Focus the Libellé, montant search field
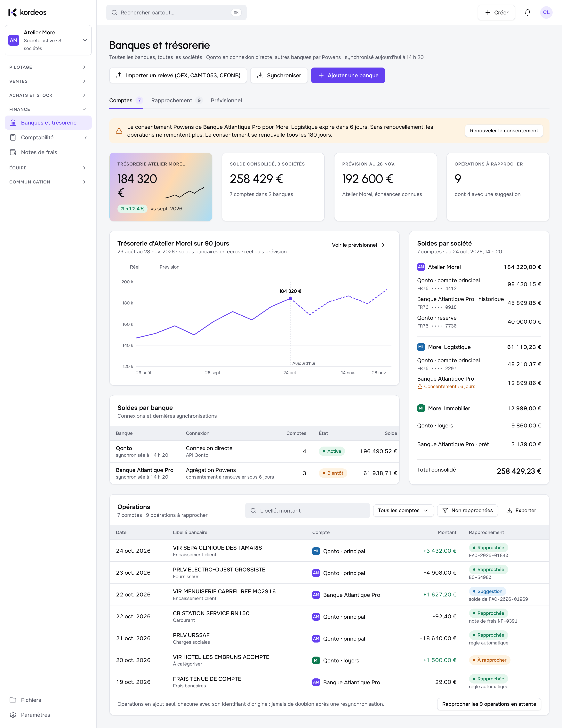Image resolution: width=562 pixels, height=728 pixels. tap(307, 511)
